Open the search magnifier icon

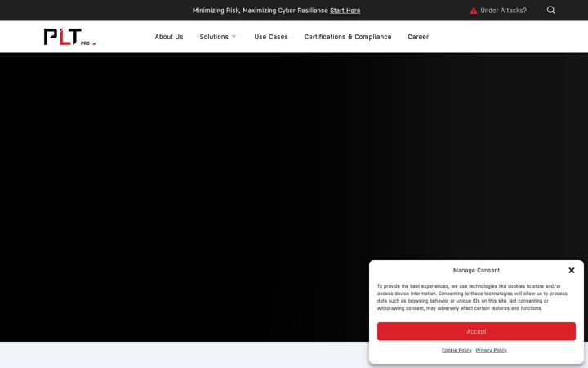(x=551, y=10)
